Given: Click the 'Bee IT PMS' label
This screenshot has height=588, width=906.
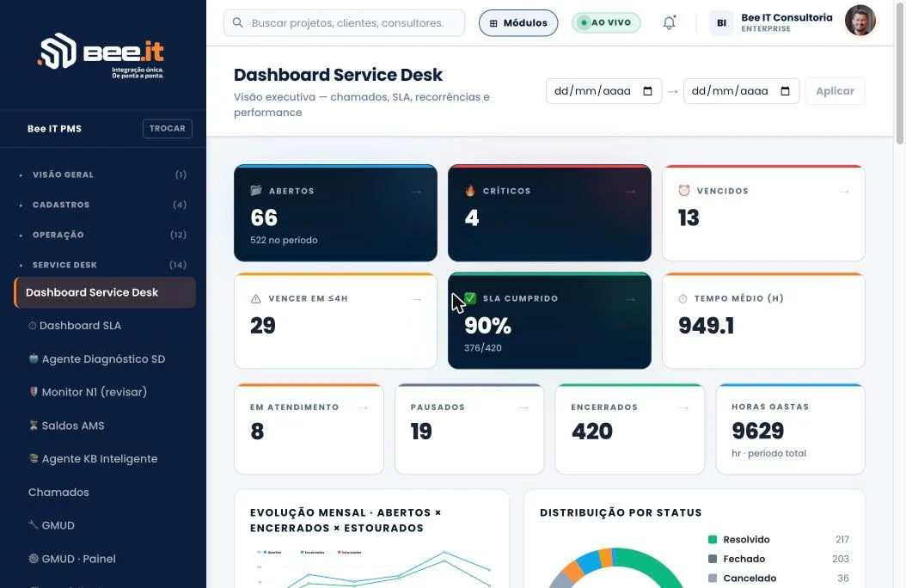Looking at the screenshot, I should [x=54, y=128].
